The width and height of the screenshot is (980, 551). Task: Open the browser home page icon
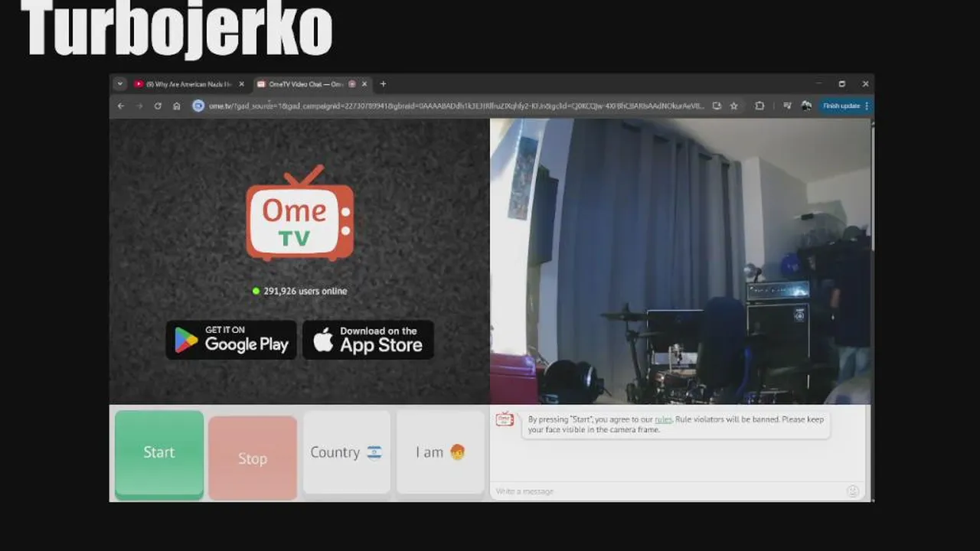pos(176,106)
